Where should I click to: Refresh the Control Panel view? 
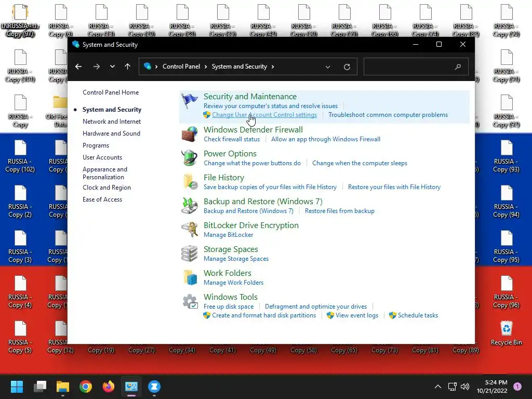tap(347, 67)
